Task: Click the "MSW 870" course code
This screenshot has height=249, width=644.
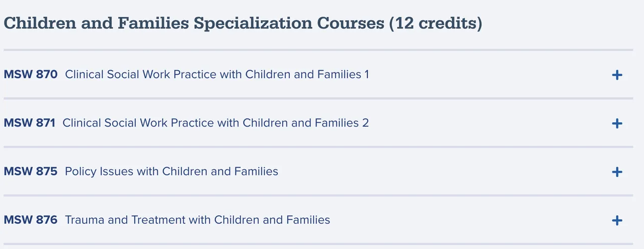Action: click(31, 75)
